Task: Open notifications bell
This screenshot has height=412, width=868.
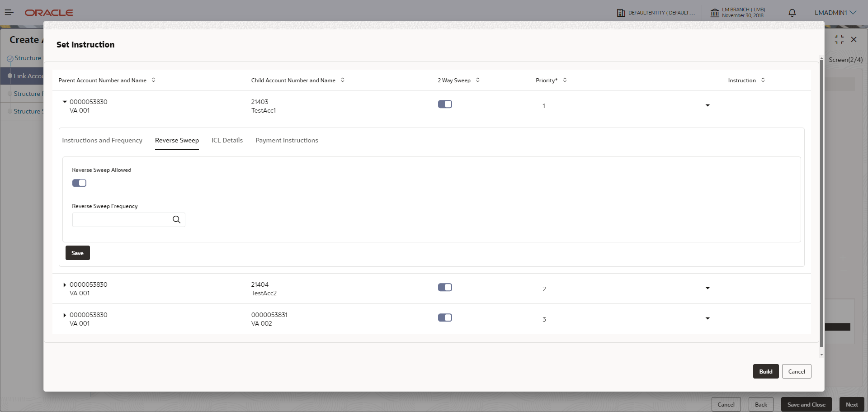Action: point(792,13)
